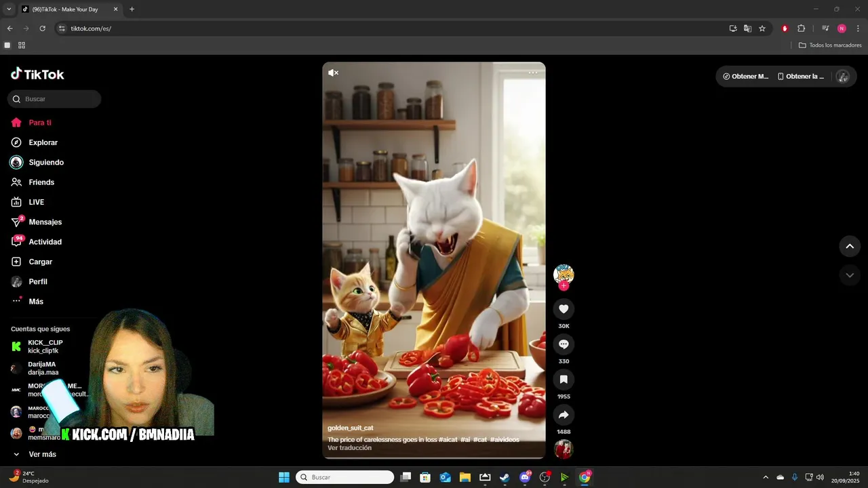Open Task View on the taskbar
868x488 pixels.
click(x=406, y=477)
